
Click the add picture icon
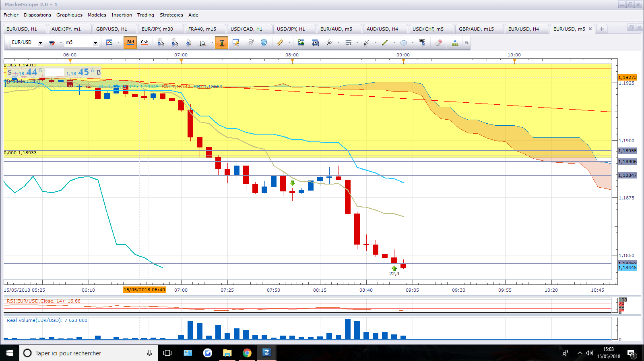(x=301, y=42)
